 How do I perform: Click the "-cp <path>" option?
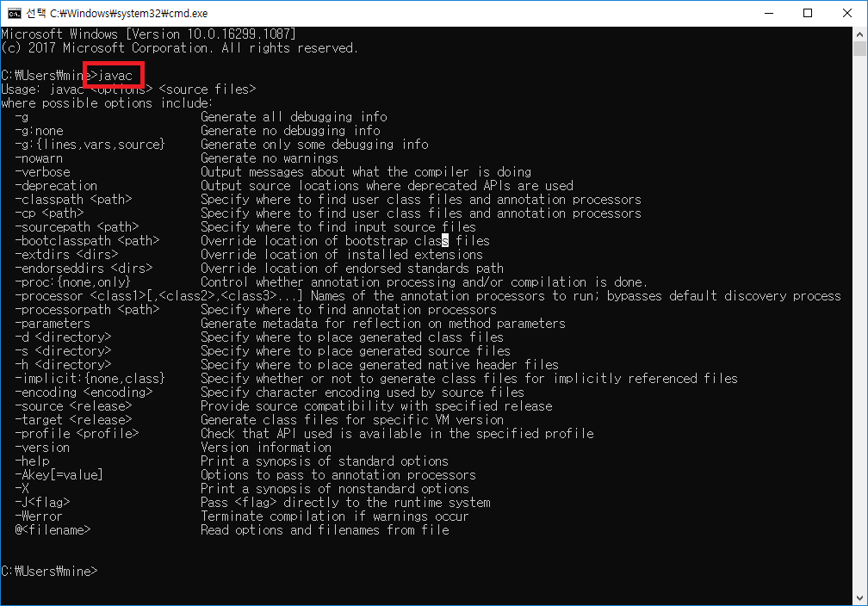(x=49, y=213)
